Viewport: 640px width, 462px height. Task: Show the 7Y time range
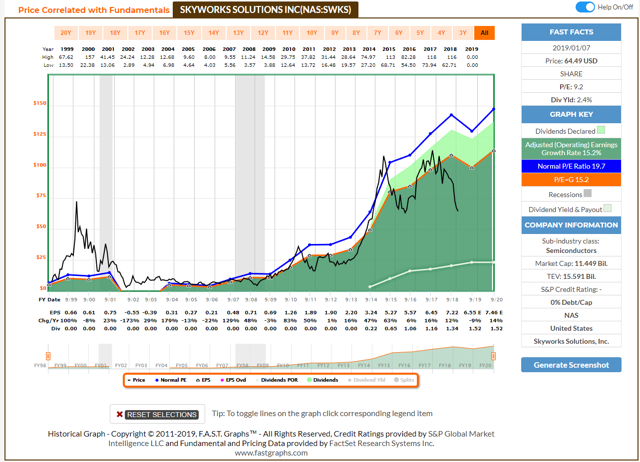tap(378, 33)
